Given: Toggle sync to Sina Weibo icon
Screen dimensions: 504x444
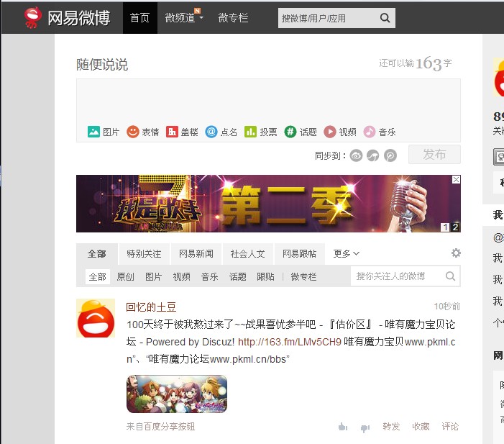Looking at the screenshot, I should click(357, 155).
